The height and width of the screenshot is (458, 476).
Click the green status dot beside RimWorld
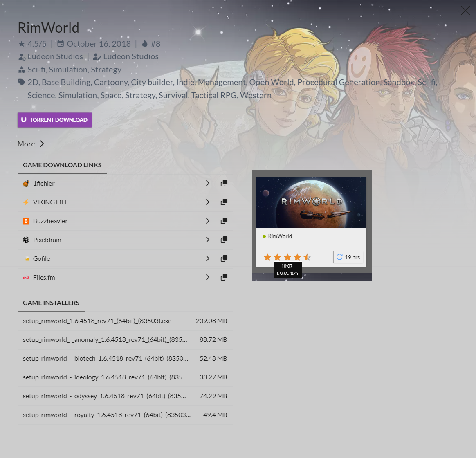tap(264, 236)
